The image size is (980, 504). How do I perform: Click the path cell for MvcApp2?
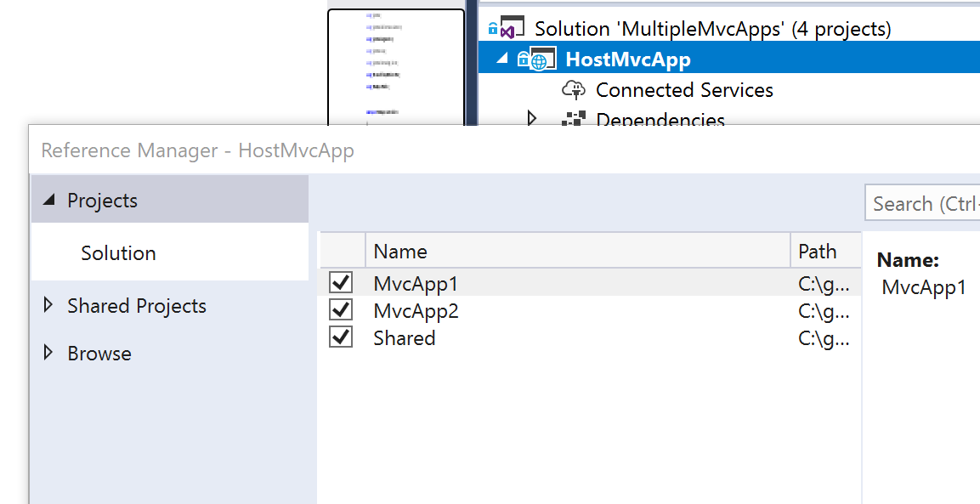[824, 310]
